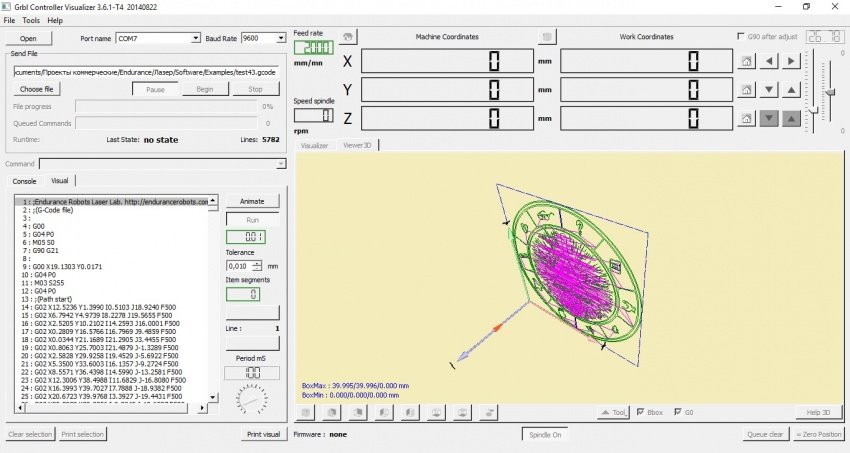The image size is (850, 453).
Task: Increase Tolerance value with spinner up arrow
Action: point(257,263)
